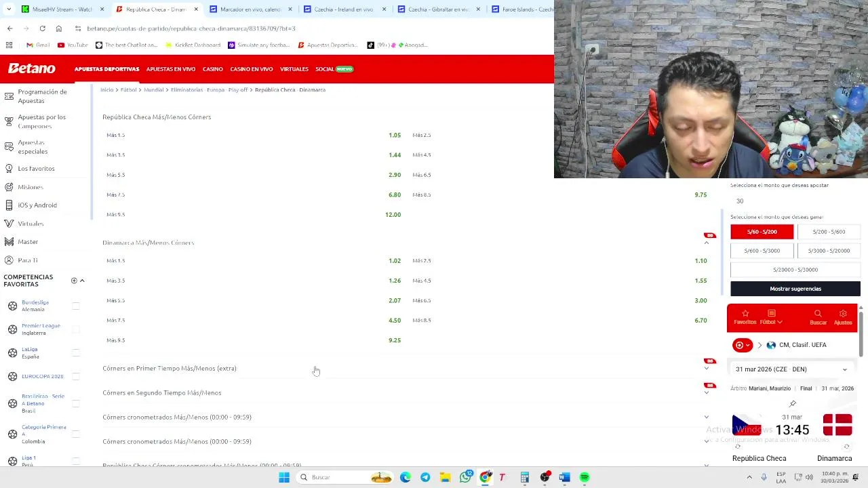Open Telegram from the taskbar
The height and width of the screenshot is (488, 868).
pyautogui.click(x=425, y=477)
